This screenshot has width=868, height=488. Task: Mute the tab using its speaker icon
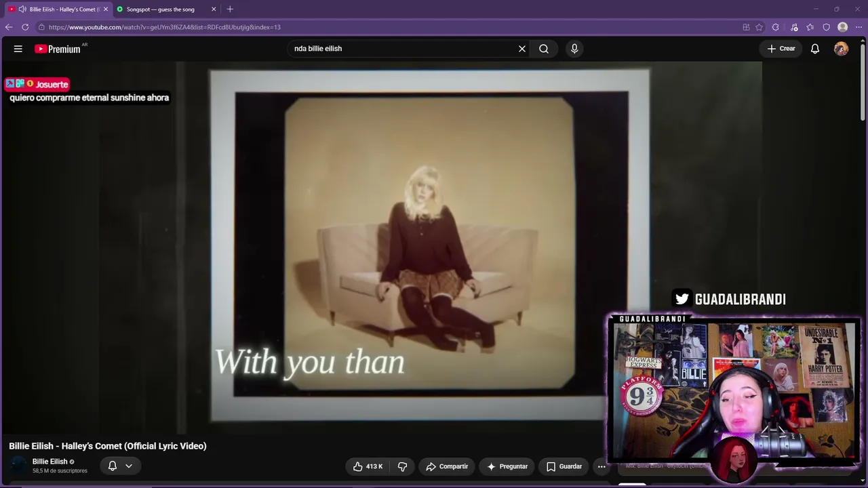tap(22, 9)
